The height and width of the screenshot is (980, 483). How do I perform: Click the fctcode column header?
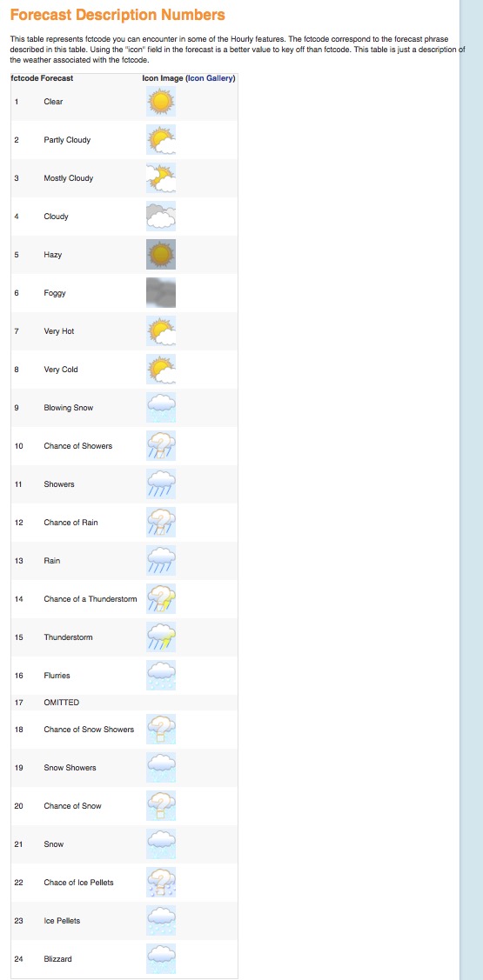coord(24,78)
